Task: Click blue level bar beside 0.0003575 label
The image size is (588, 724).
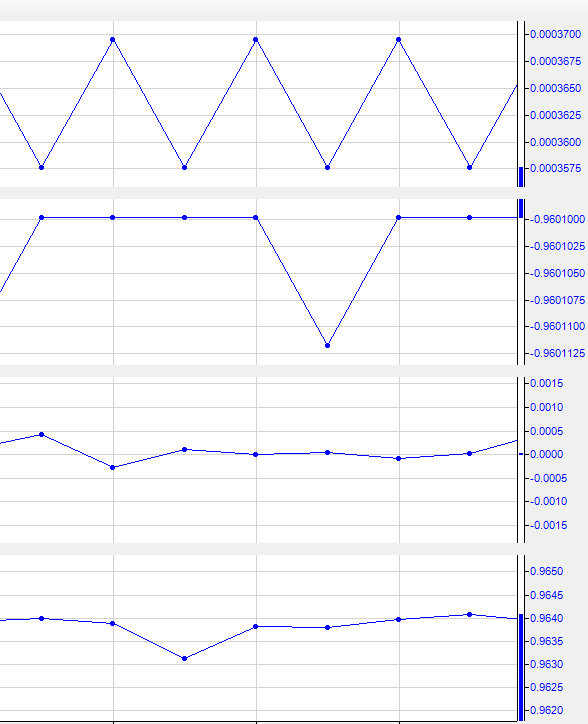Action: click(521, 177)
